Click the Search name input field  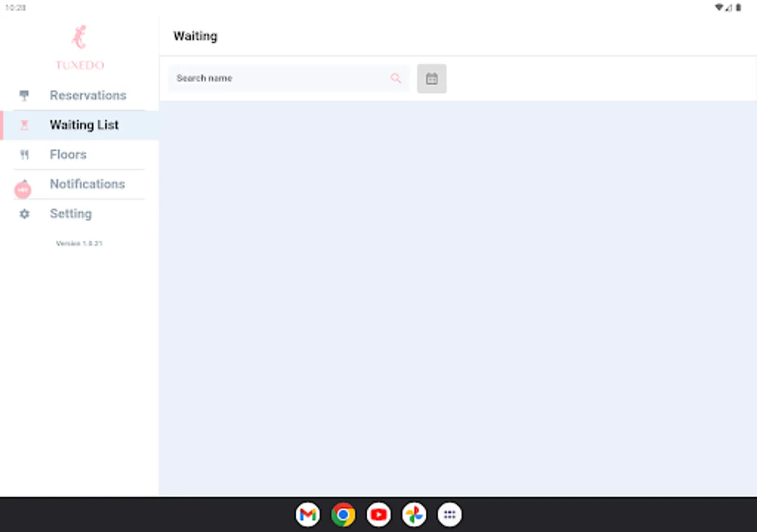click(266, 78)
